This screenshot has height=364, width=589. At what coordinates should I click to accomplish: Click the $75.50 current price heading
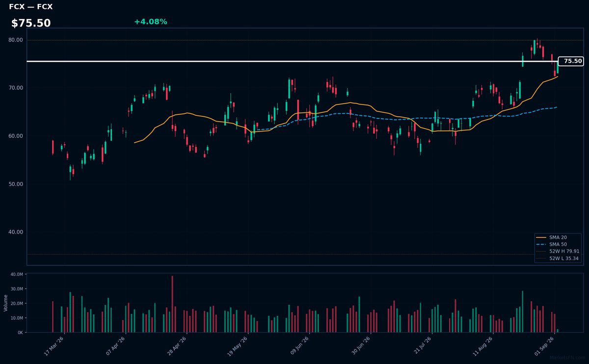31,23
